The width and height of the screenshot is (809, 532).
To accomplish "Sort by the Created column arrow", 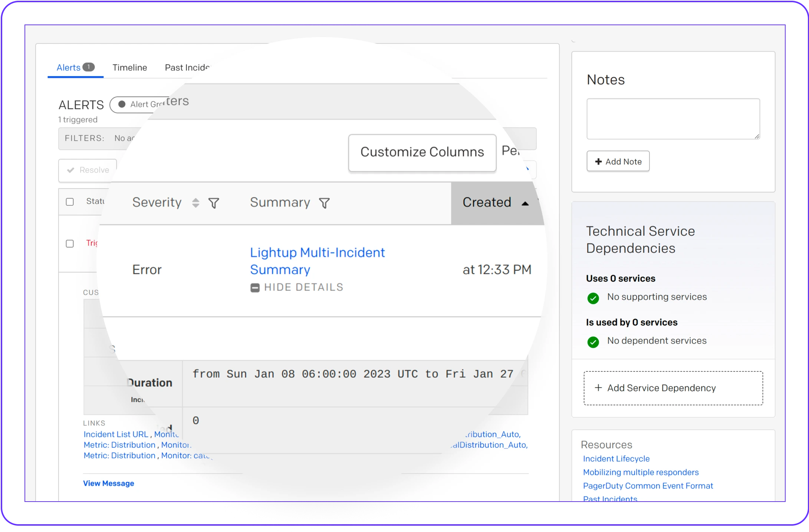I will [525, 203].
